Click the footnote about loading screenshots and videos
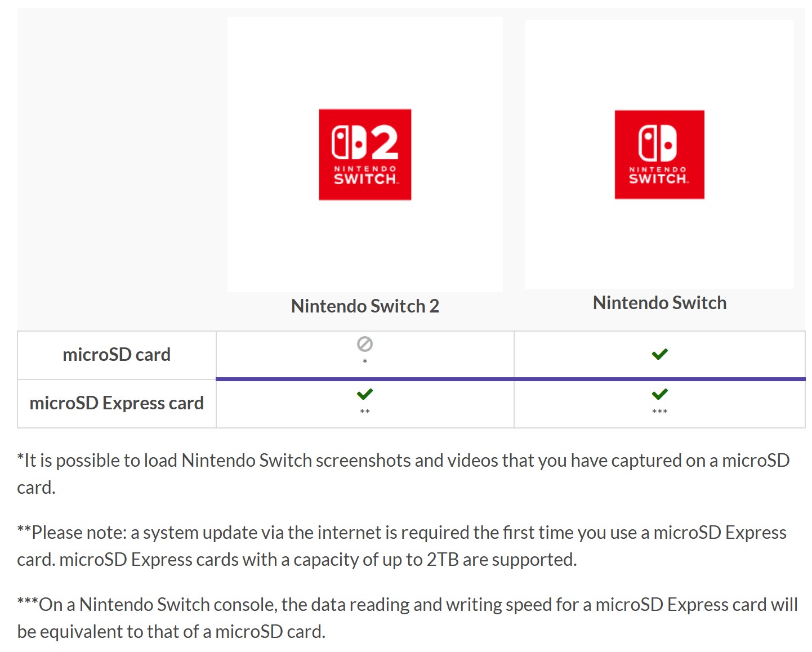The height and width of the screenshot is (652, 812). click(403, 474)
